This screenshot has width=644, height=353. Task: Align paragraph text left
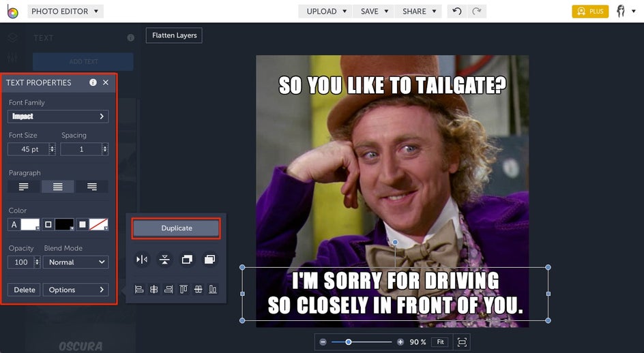click(x=24, y=187)
